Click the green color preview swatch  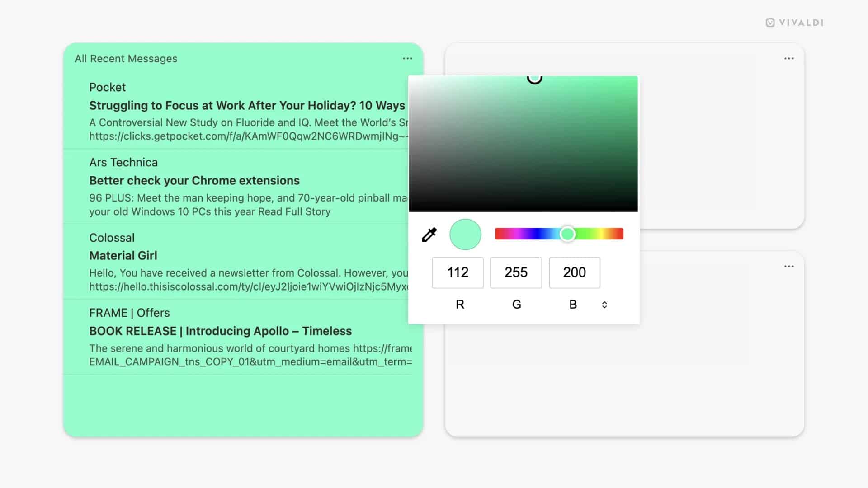pyautogui.click(x=466, y=234)
